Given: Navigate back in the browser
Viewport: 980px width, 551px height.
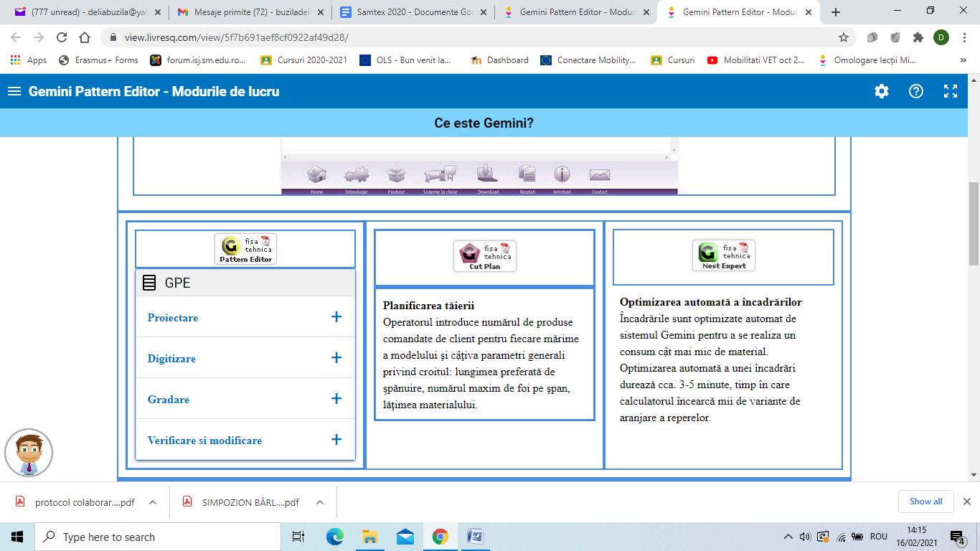Looking at the screenshot, I should click(16, 37).
